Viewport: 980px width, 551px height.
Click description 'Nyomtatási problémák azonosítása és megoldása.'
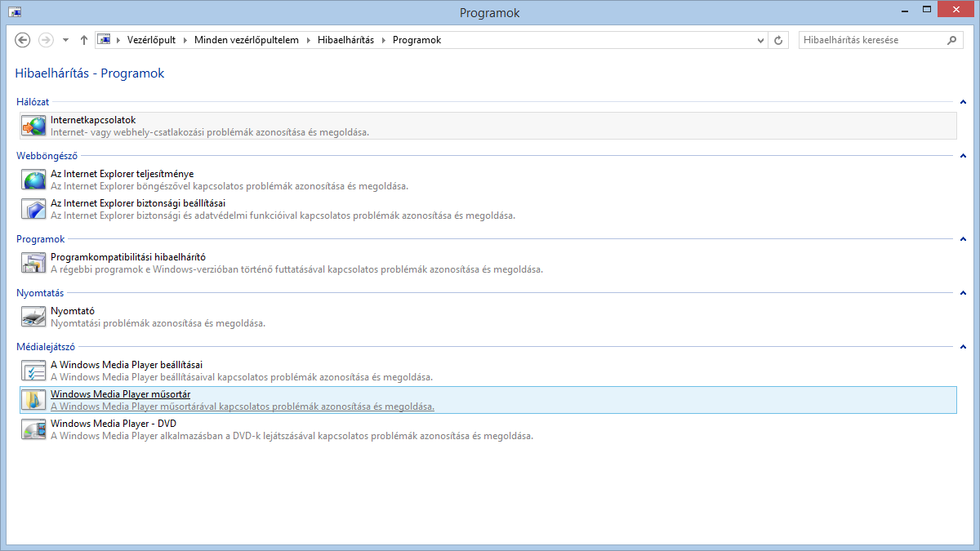(x=158, y=323)
